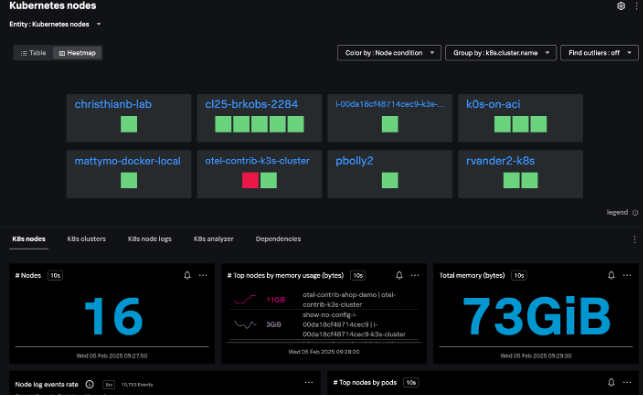Click the bell icon on Total memory chart
Viewport: 644px width, 396px height.
click(611, 275)
